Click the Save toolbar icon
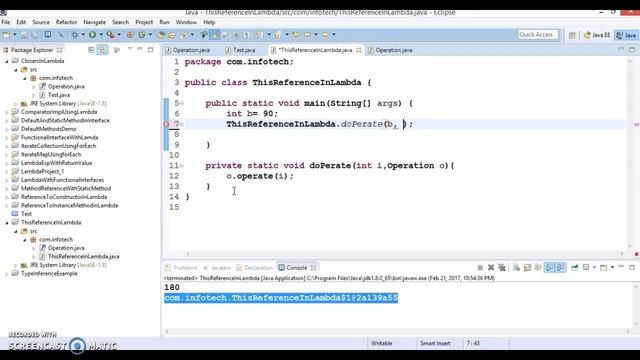The image size is (640, 360). [24, 35]
